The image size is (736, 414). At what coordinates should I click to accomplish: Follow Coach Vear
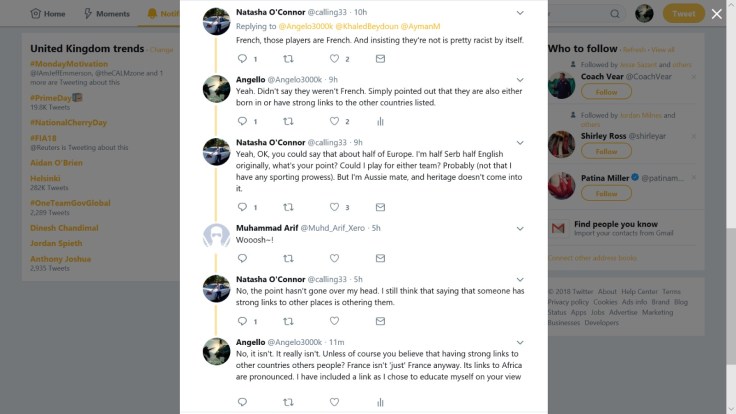pos(606,91)
